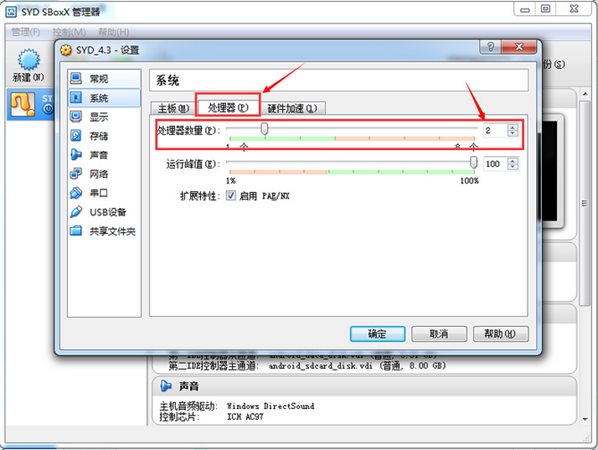Decrease 运行峰值 value with down arrow
This screenshot has height=450, width=598.
pyautogui.click(x=513, y=167)
